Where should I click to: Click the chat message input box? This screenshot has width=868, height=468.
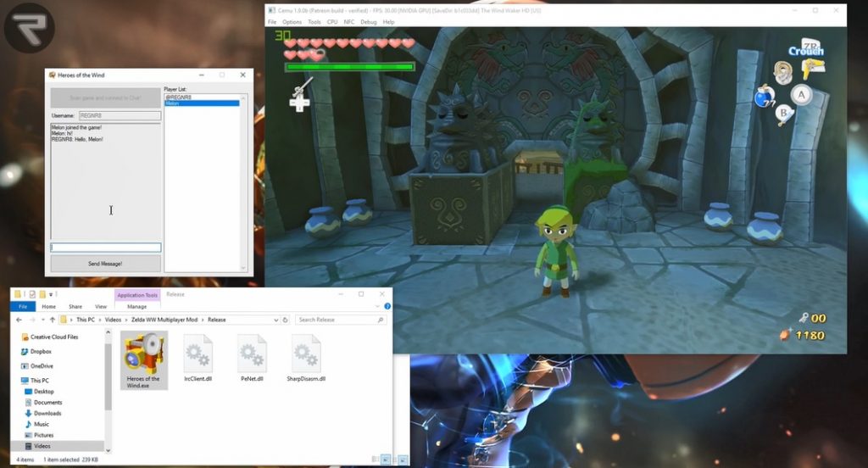tap(106, 248)
